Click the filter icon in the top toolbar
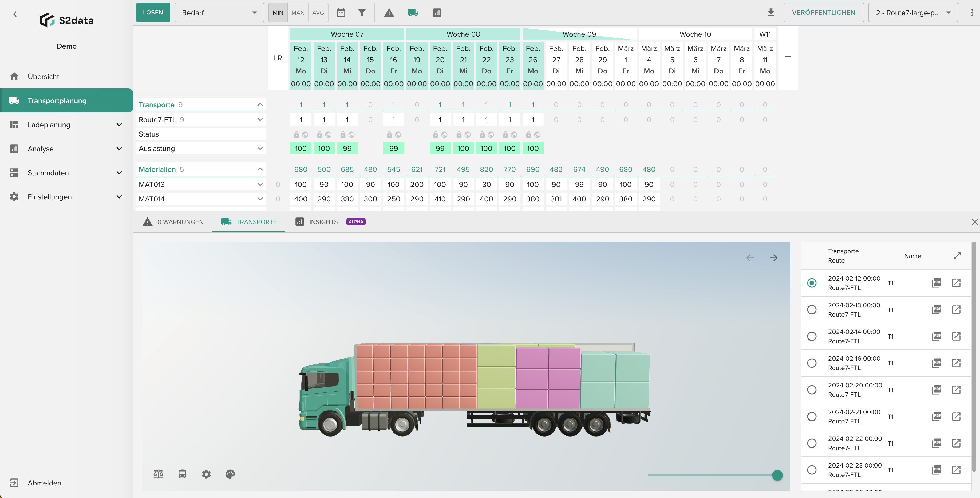 (x=362, y=13)
